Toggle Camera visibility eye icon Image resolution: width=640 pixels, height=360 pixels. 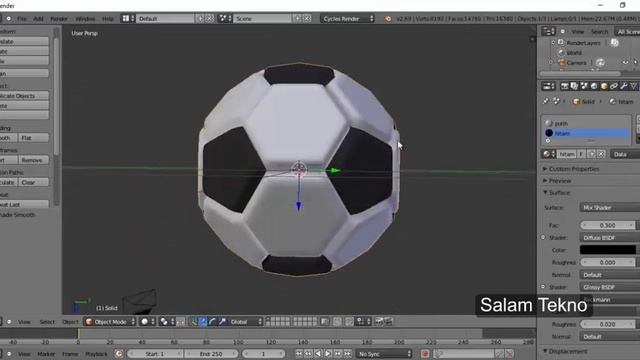tap(625, 62)
